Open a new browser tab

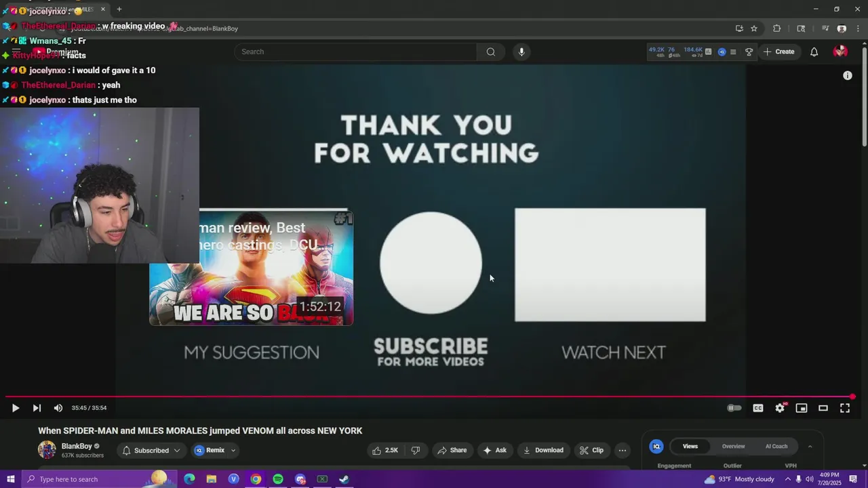point(119,9)
